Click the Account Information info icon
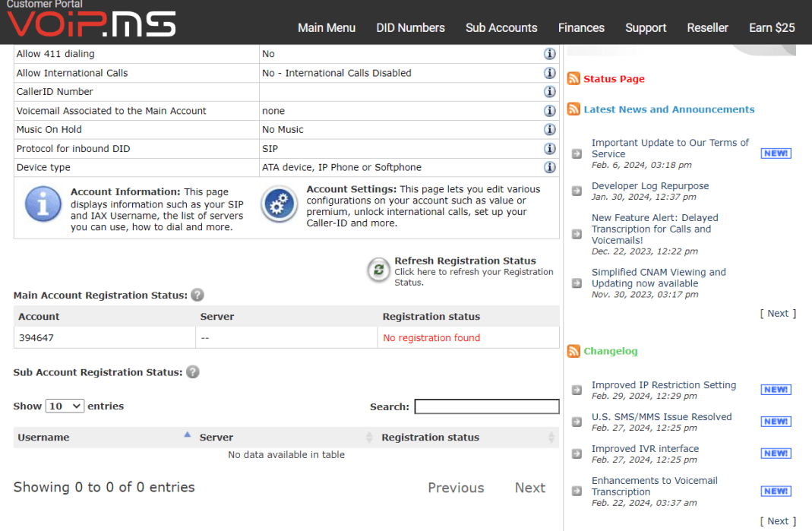Screen dimensions: 812x531 (43, 204)
